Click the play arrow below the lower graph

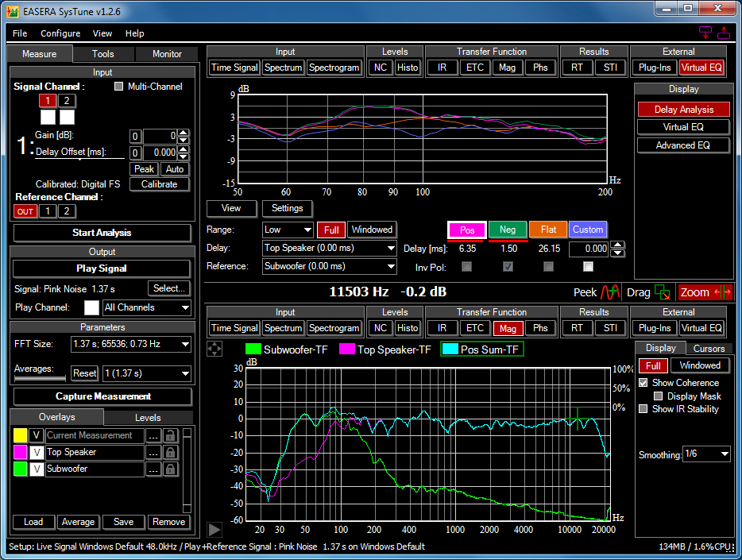pos(214,530)
